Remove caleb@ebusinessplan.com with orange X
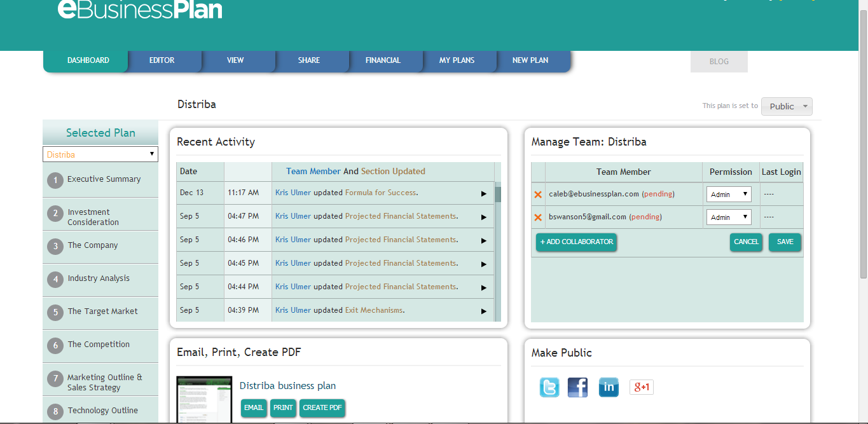 (x=538, y=195)
